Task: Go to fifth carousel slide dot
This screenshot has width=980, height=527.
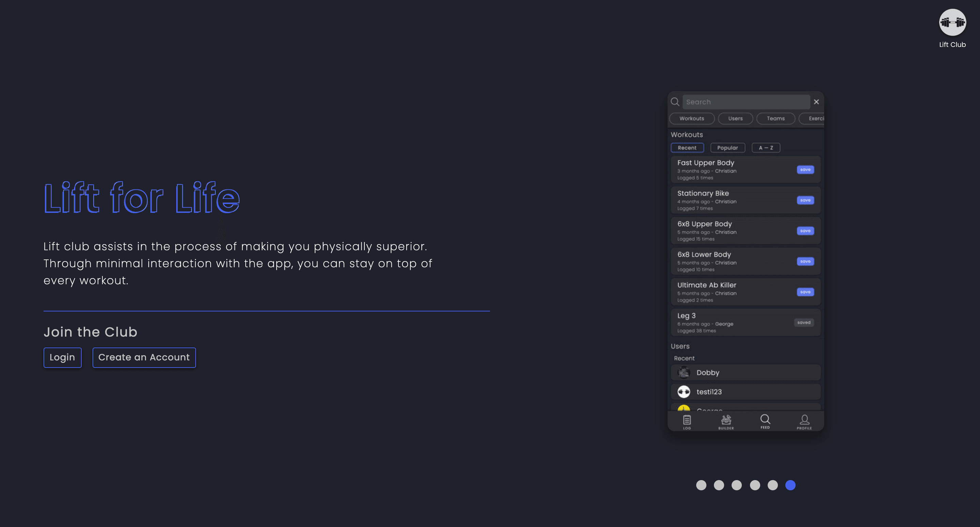Action: tap(773, 485)
